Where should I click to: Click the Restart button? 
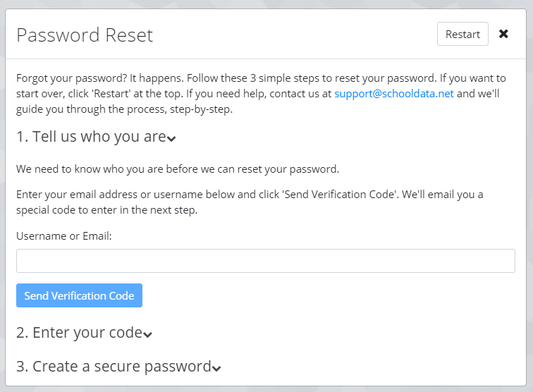click(x=462, y=34)
